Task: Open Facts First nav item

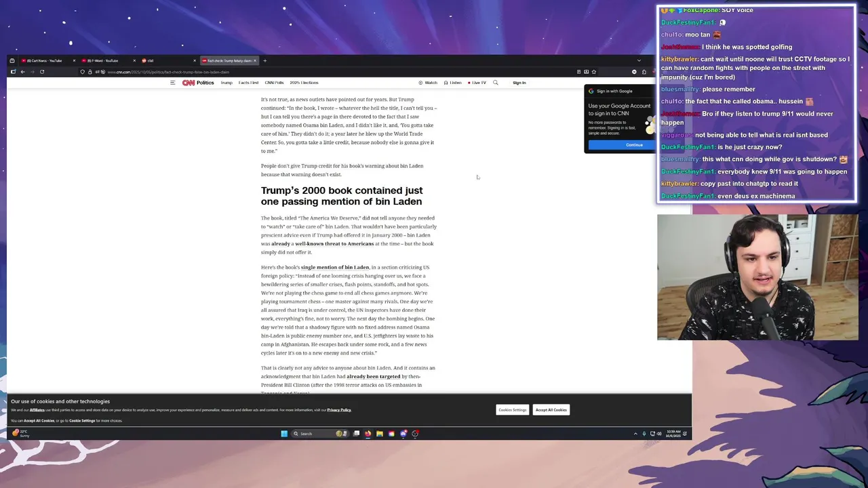Action: (x=248, y=83)
